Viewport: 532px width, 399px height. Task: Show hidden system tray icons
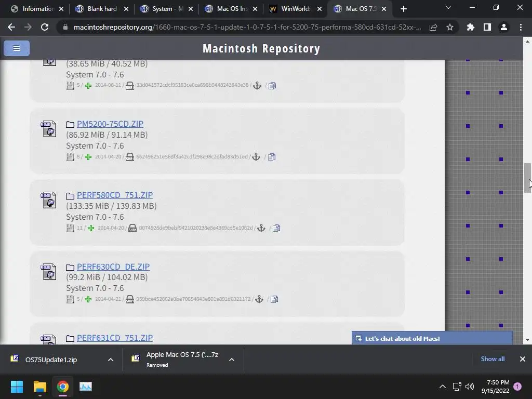click(443, 387)
